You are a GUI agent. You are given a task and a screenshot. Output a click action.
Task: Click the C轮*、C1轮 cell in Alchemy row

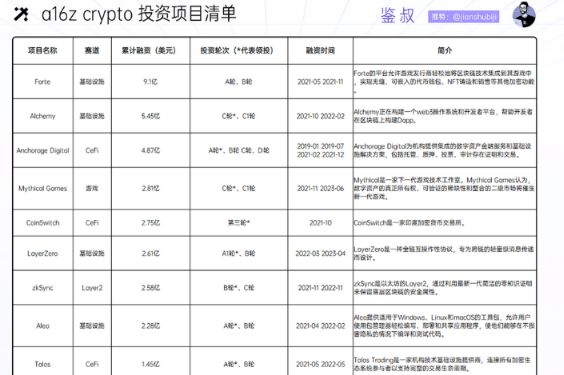click(x=239, y=116)
